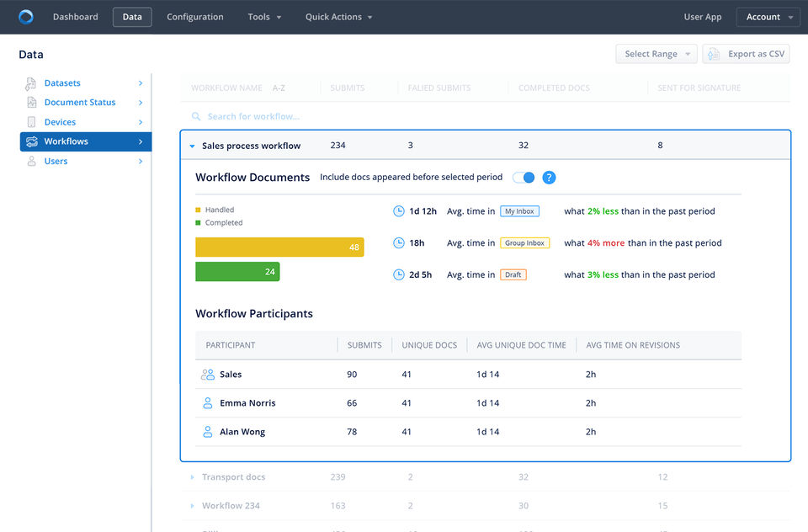Open the Account dropdown
Viewport: 808px width, 532px height.
[768, 17]
